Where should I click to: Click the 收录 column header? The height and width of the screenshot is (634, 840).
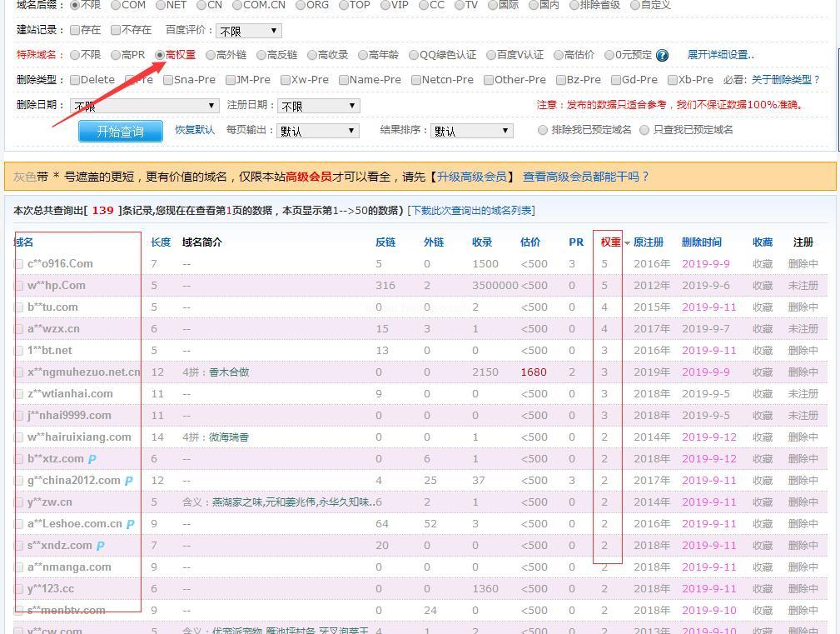coord(482,242)
